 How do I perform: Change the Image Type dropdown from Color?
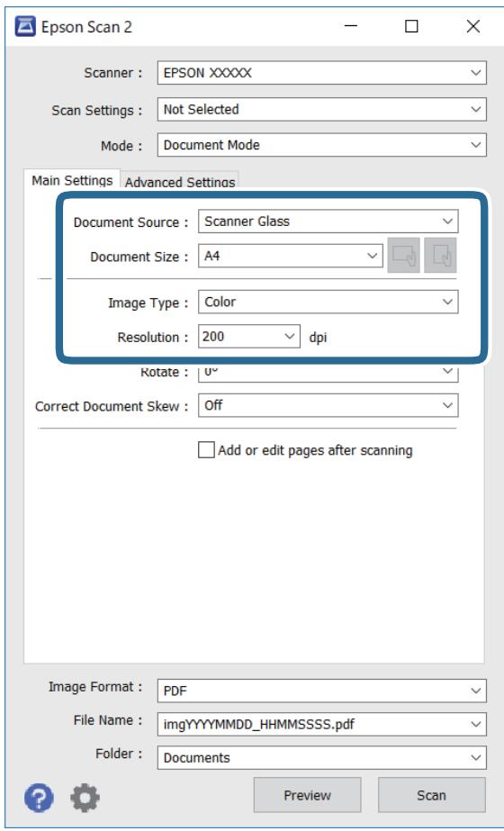328,302
